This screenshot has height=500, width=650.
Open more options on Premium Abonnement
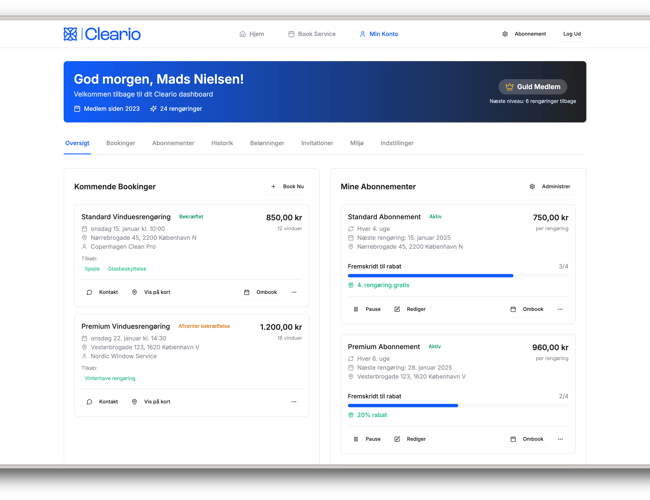pyautogui.click(x=560, y=439)
